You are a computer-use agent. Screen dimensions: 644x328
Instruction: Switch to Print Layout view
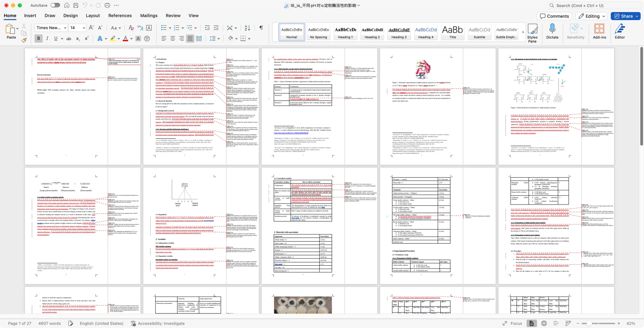pyautogui.click(x=531, y=323)
